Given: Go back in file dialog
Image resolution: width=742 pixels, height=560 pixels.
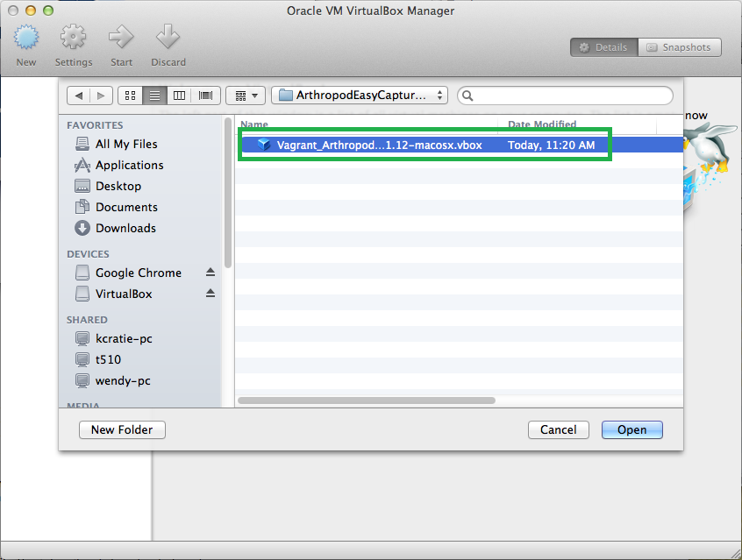Looking at the screenshot, I should 79,96.
